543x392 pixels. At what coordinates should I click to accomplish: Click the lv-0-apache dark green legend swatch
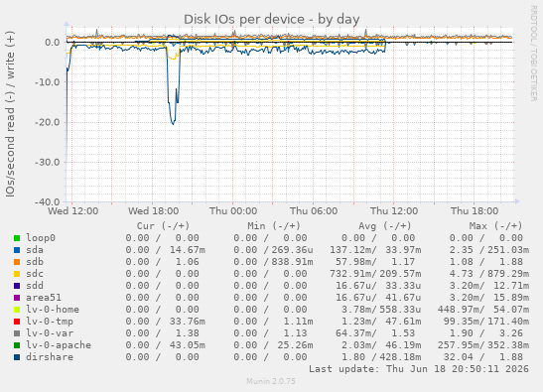tap(17, 345)
